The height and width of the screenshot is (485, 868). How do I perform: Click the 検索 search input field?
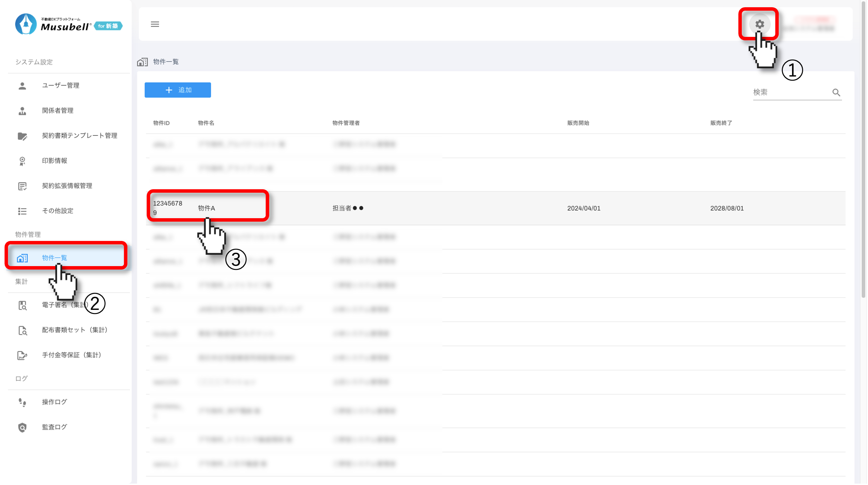pos(790,92)
